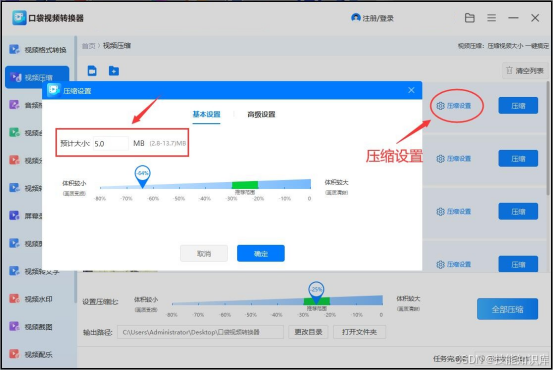The height and width of the screenshot is (371, 553).
Task: Open the 视频转文字 sidebar item
Action: pos(34,271)
